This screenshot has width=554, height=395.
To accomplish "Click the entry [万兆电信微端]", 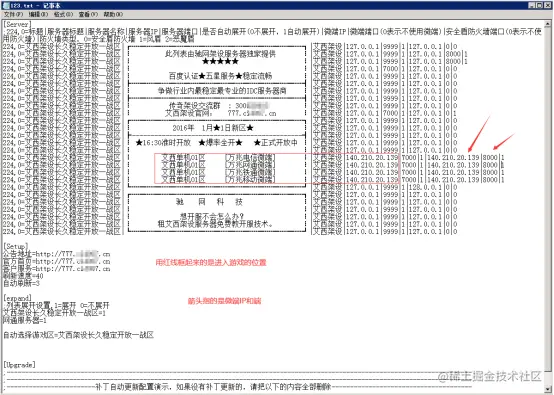I will click(250, 158).
